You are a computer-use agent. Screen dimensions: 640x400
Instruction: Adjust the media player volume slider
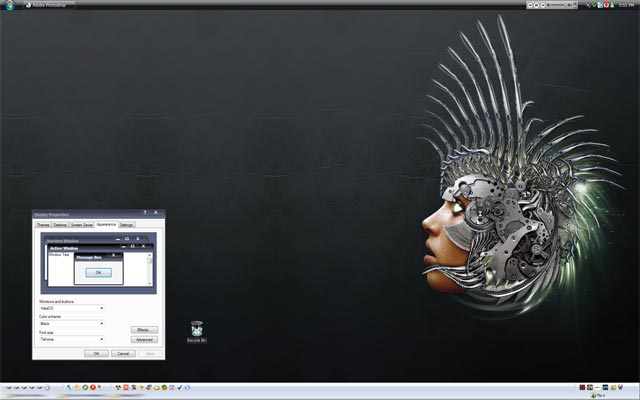[558, 5]
